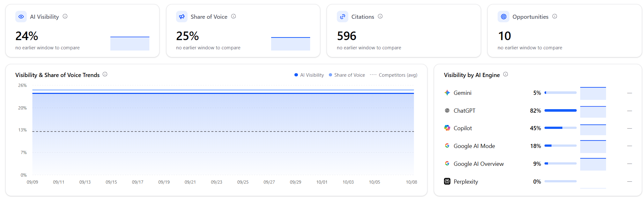644x197 pixels.
Task: Open info tooltip next to Opportunities
Action: click(555, 16)
